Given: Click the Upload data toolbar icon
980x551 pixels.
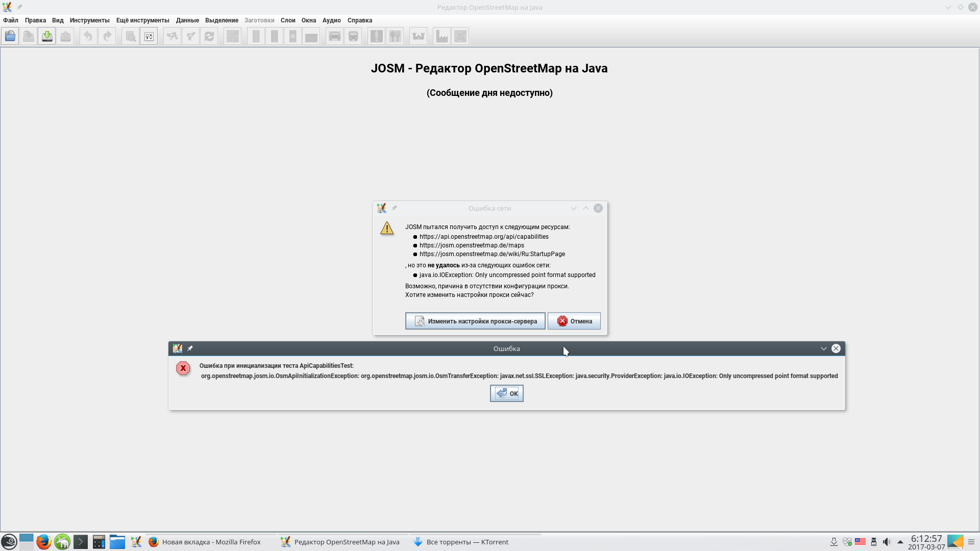Looking at the screenshot, I should pyautogui.click(x=65, y=36).
